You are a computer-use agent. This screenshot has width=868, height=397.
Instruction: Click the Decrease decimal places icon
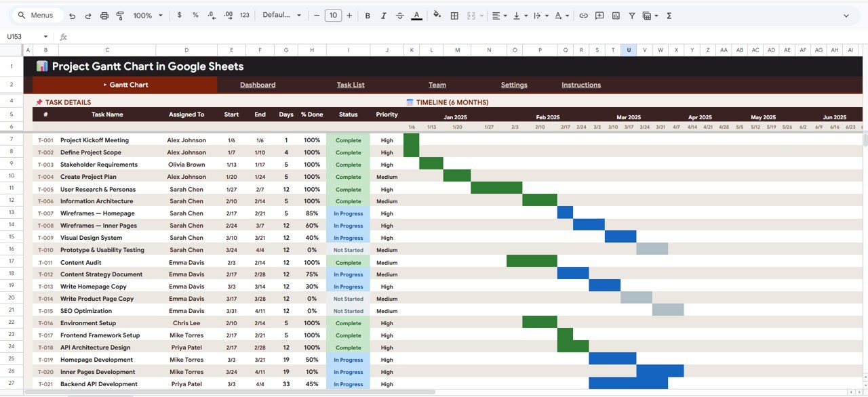[211, 15]
